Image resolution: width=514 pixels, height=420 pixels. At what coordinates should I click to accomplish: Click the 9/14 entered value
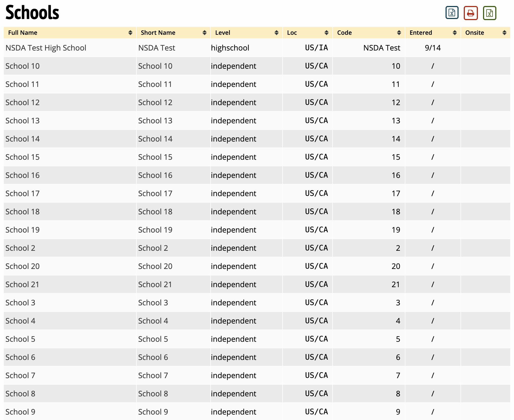[432, 48]
